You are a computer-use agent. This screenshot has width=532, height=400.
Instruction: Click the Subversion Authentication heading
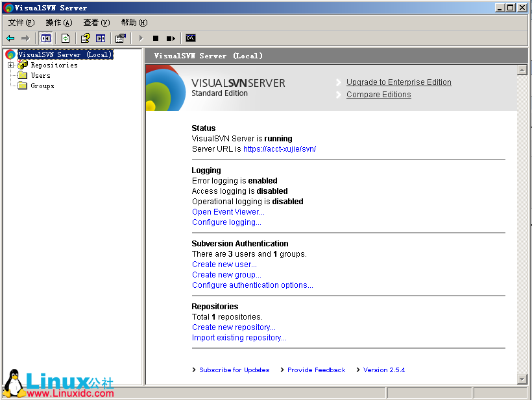click(x=240, y=244)
